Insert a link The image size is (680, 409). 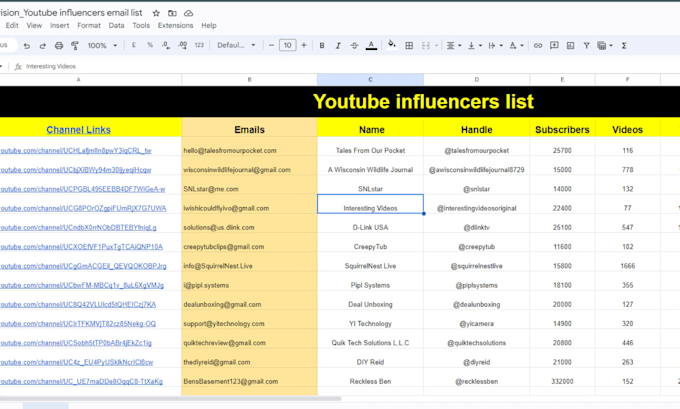(538, 46)
